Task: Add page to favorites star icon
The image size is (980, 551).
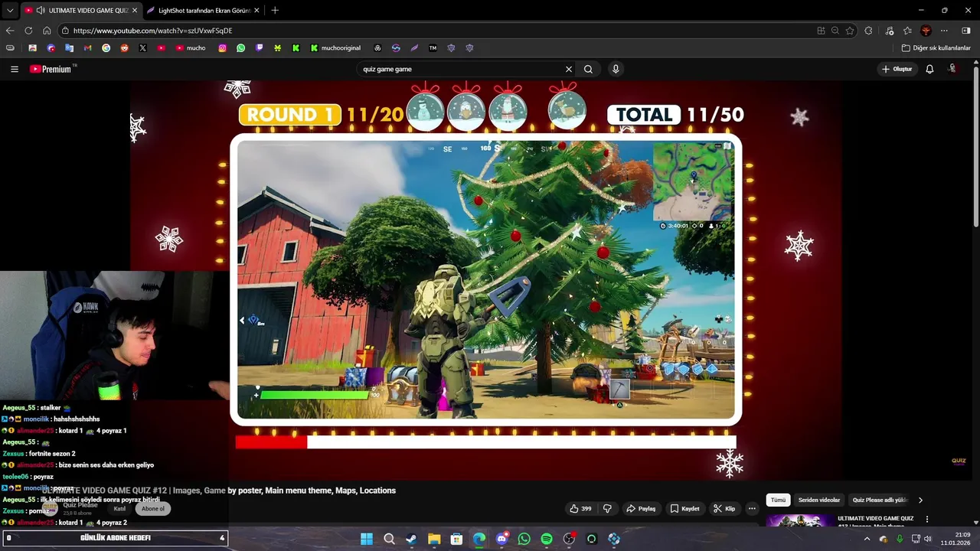Action: (x=850, y=31)
